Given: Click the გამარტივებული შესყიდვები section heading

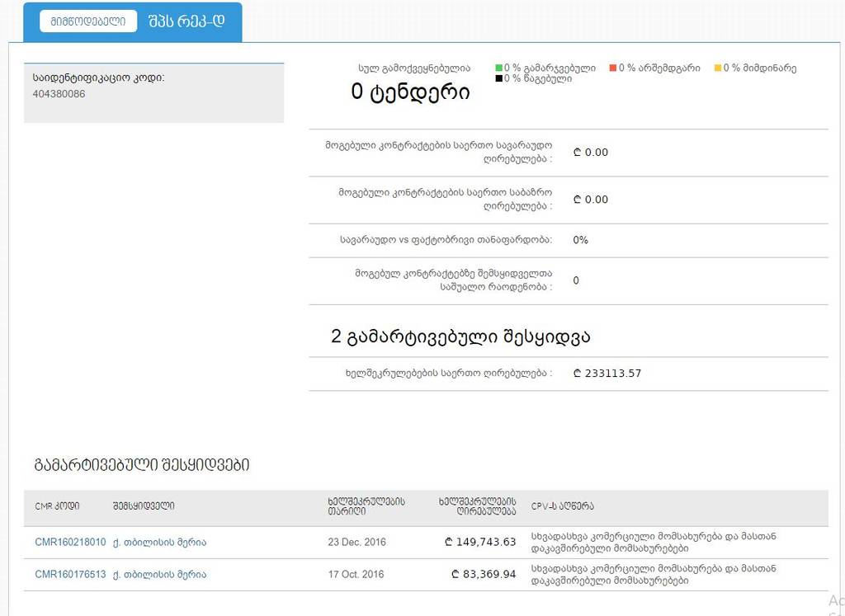Looking at the screenshot, I should click(142, 465).
